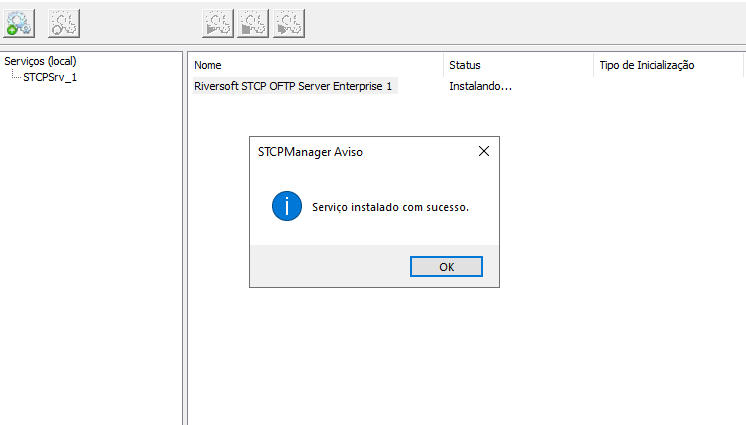Click the Tipo de Inicialização column header
The width and height of the screenshot is (746, 425).
[668, 65]
